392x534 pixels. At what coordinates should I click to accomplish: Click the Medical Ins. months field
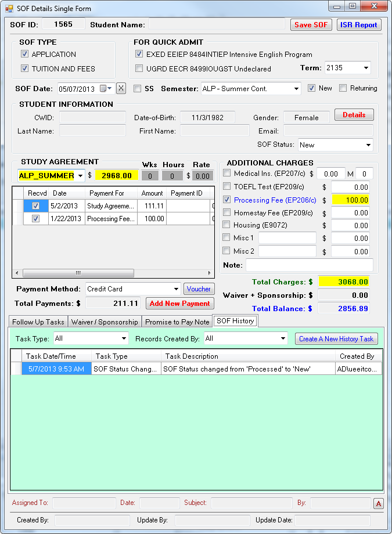click(x=364, y=174)
